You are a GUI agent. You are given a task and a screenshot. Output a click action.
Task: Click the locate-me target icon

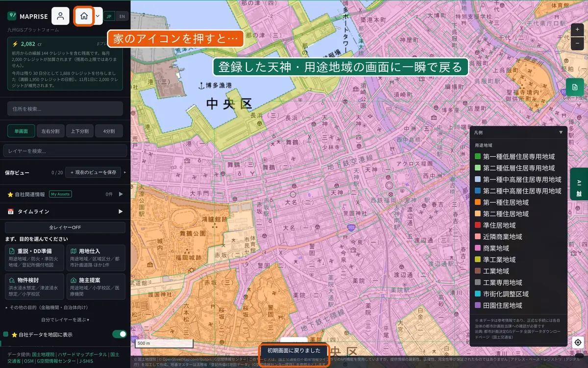pyautogui.click(x=578, y=342)
